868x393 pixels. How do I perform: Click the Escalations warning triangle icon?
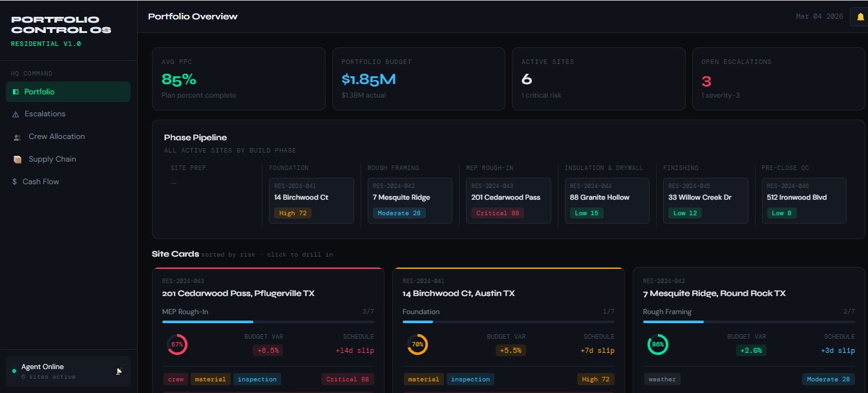click(16, 114)
